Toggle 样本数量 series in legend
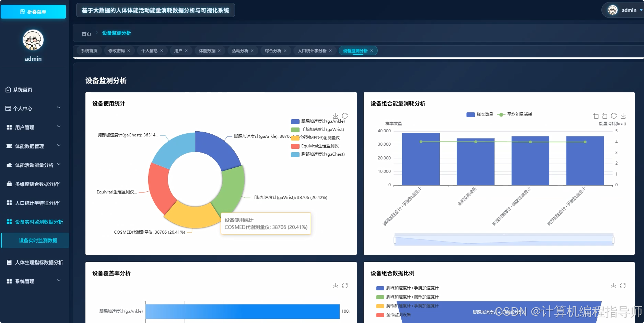The image size is (644, 323). click(x=480, y=114)
